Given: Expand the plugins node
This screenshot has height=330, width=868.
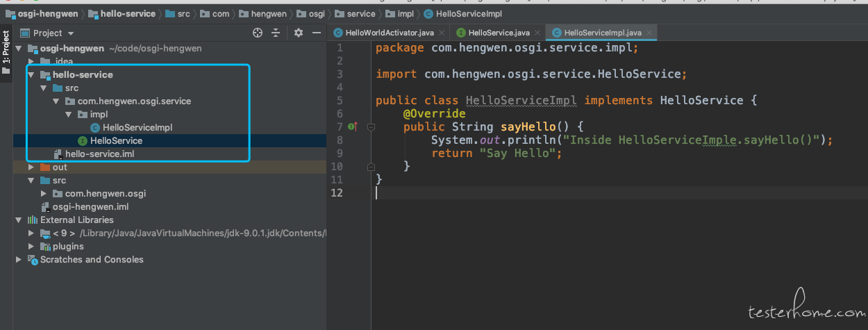Looking at the screenshot, I should (31, 246).
